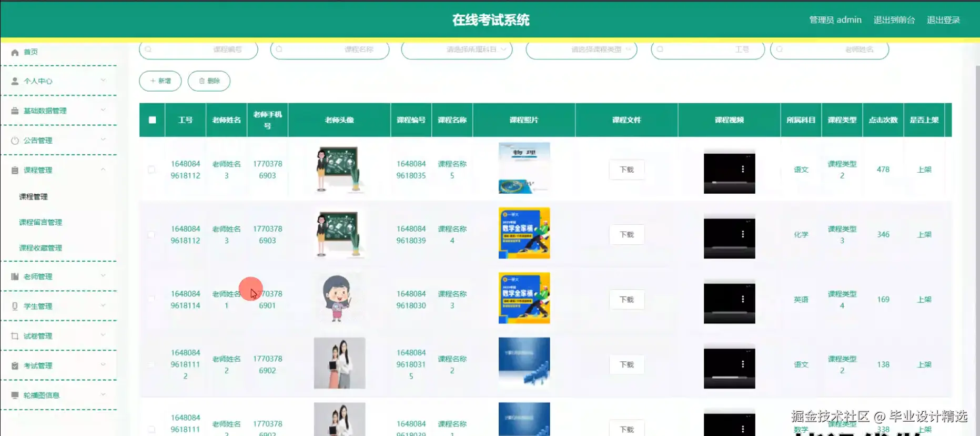The height and width of the screenshot is (436, 980).
Task: Expand the 公告管理 menu arrow
Action: [x=103, y=140]
